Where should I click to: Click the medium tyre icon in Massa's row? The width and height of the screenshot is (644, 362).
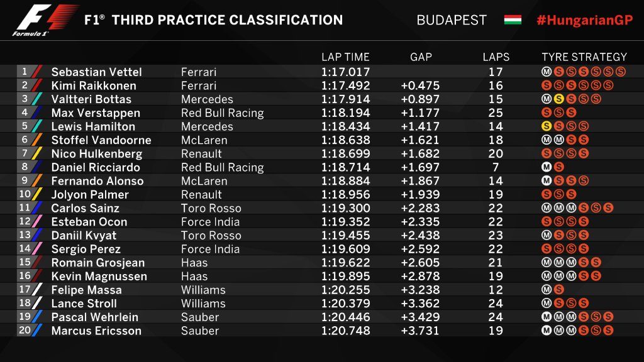(x=546, y=290)
